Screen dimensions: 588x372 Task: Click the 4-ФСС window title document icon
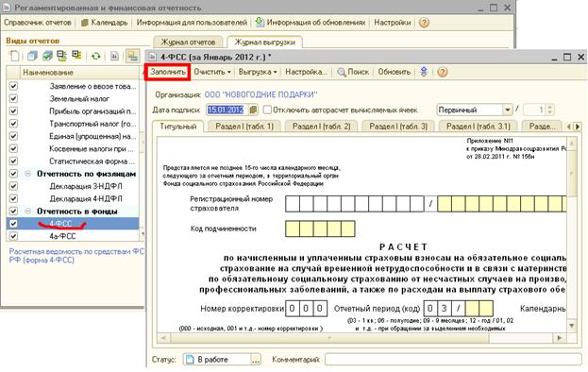(x=152, y=57)
